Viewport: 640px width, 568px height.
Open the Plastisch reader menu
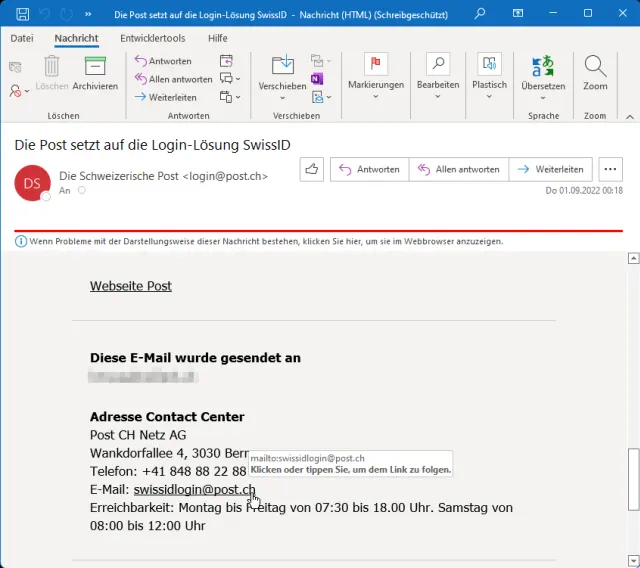(489, 76)
